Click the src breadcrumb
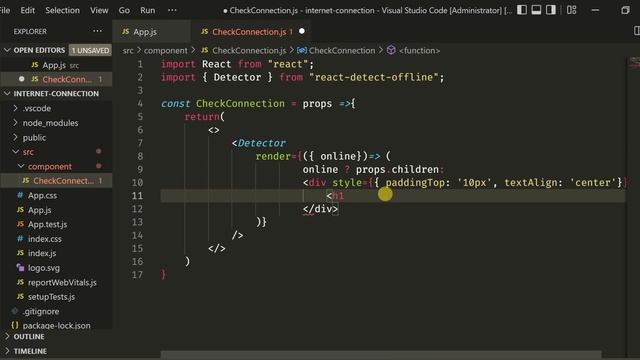This screenshot has height=360, width=640. (128, 51)
